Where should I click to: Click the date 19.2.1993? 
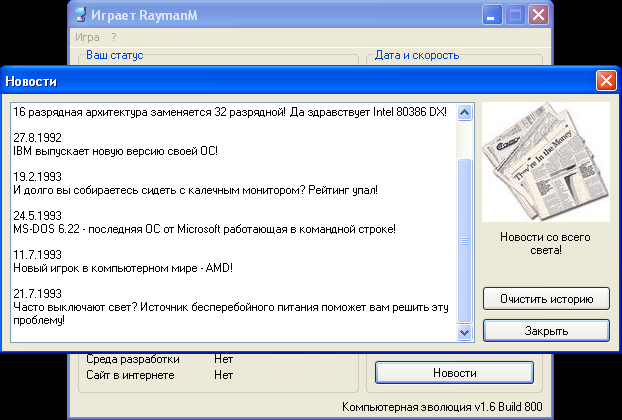pos(38,176)
